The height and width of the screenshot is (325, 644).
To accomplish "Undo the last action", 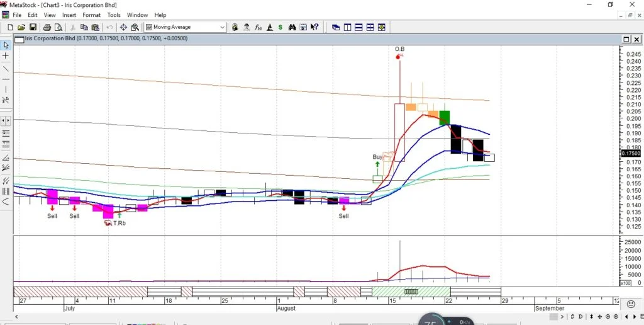I will 109,27.
